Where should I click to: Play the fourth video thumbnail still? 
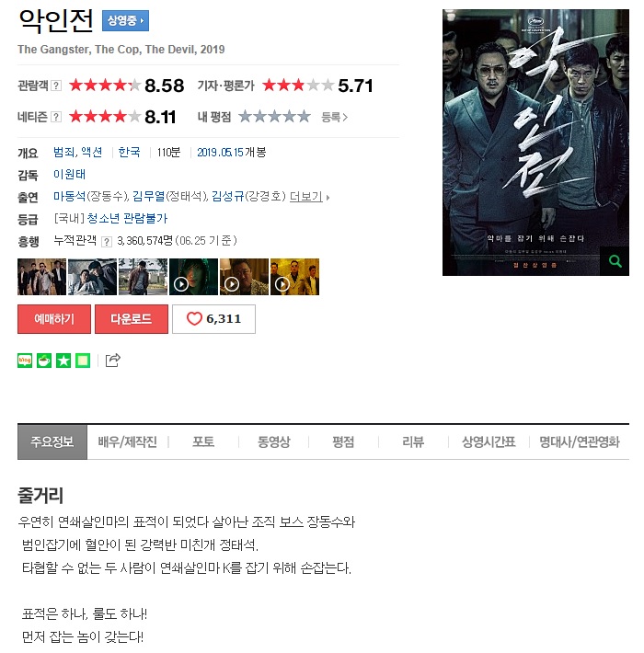tap(193, 277)
